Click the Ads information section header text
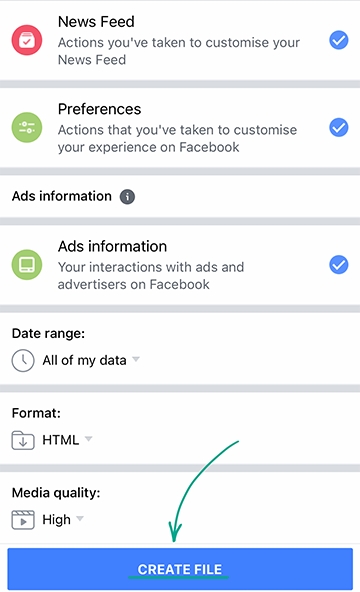Screen dimensions: 360x592 [62, 196]
